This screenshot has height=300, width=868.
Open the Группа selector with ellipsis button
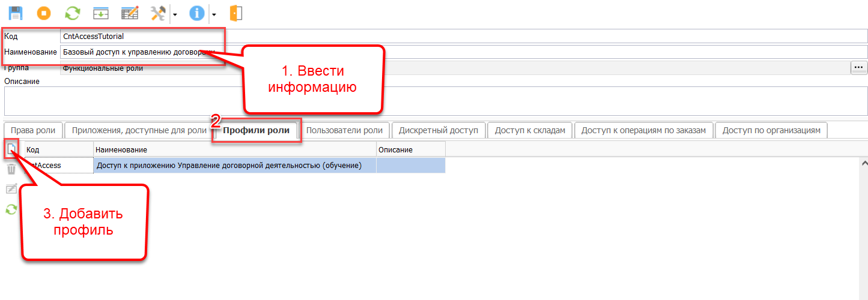click(x=859, y=68)
